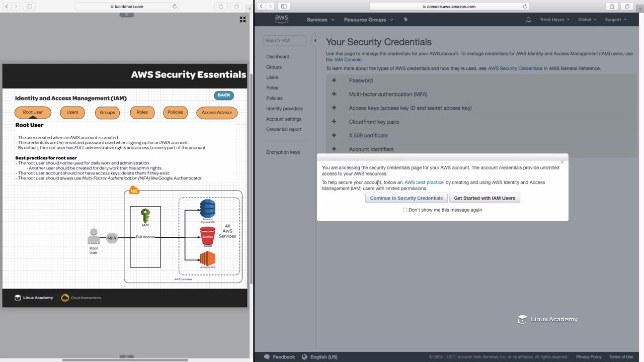
Task: Open the notifications bell icon
Action: click(x=528, y=20)
